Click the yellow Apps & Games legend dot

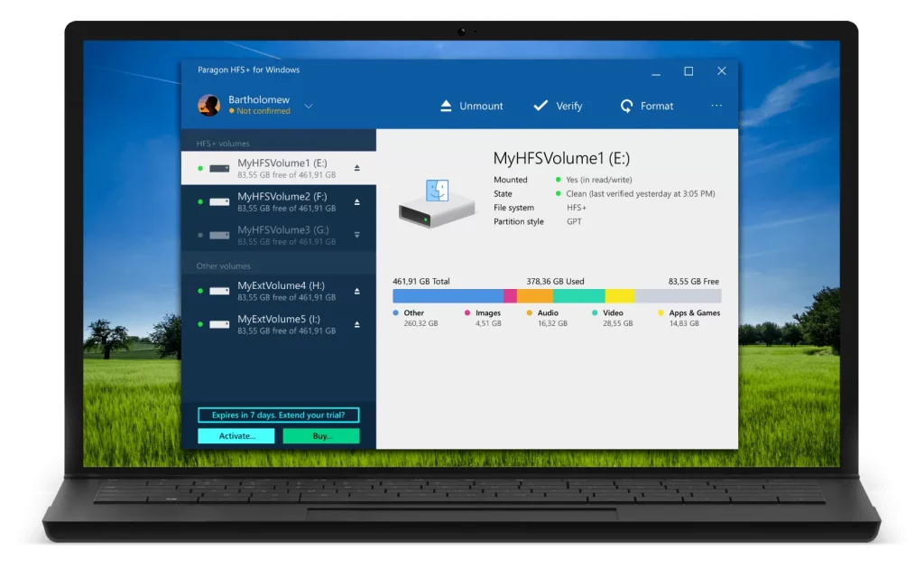click(x=661, y=313)
